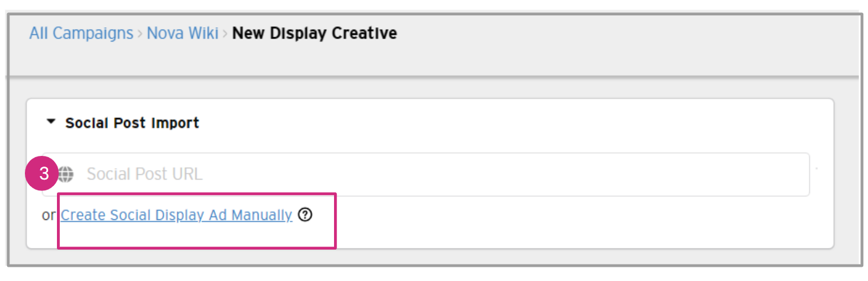The height and width of the screenshot is (281, 868).
Task: Toggle the black disclosure triangle
Action: (x=51, y=122)
